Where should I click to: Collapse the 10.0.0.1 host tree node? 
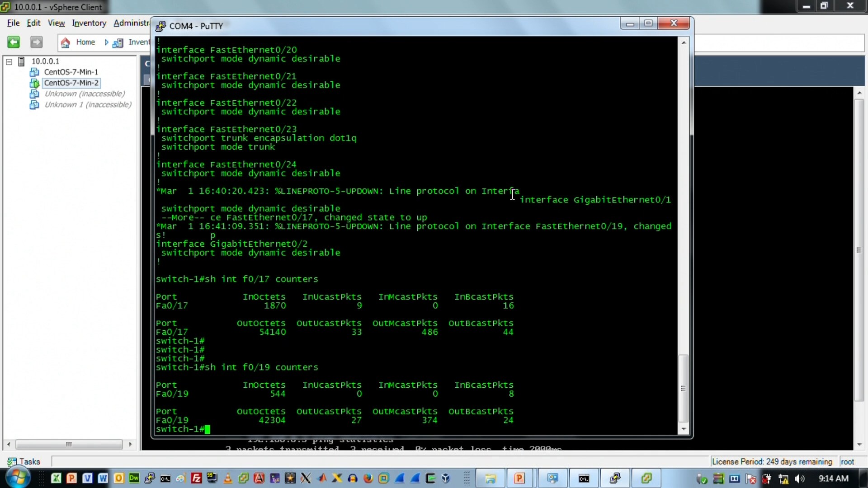point(9,61)
